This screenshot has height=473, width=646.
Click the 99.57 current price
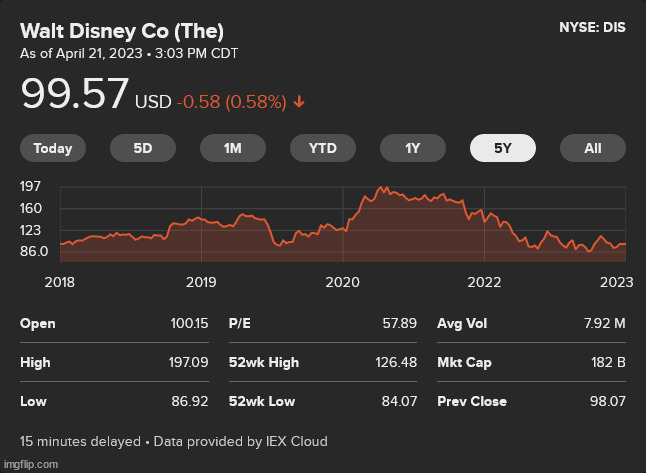(75, 95)
